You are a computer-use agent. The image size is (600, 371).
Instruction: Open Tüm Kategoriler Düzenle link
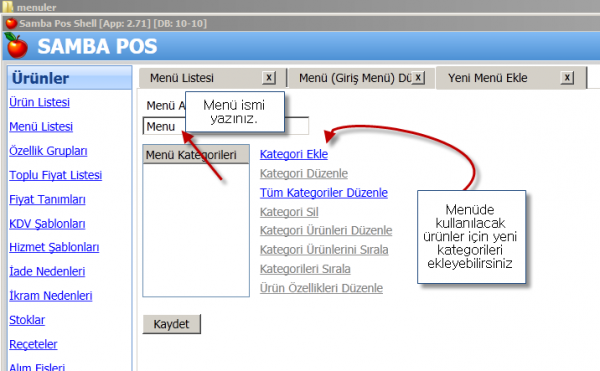(324, 192)
